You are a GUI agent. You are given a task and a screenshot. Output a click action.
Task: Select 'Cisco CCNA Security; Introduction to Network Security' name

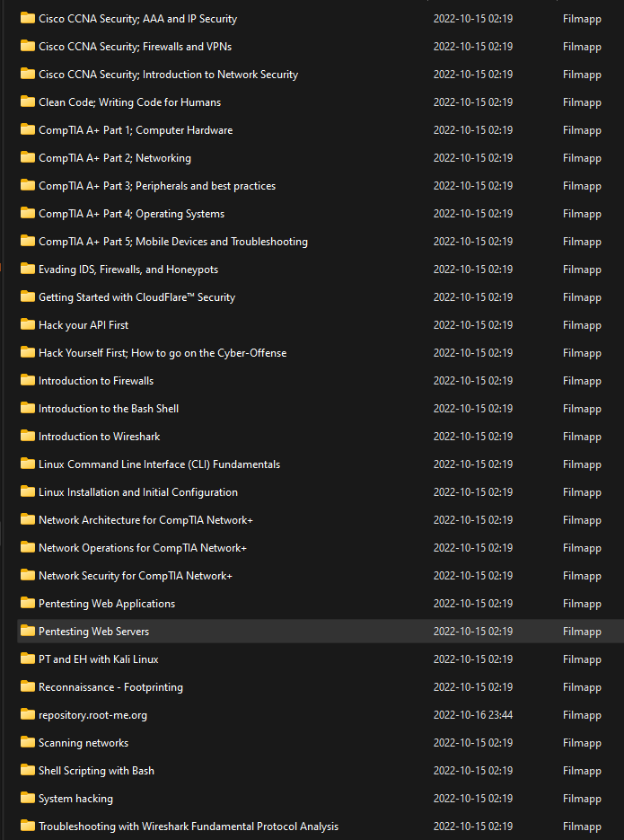point(168,75)
